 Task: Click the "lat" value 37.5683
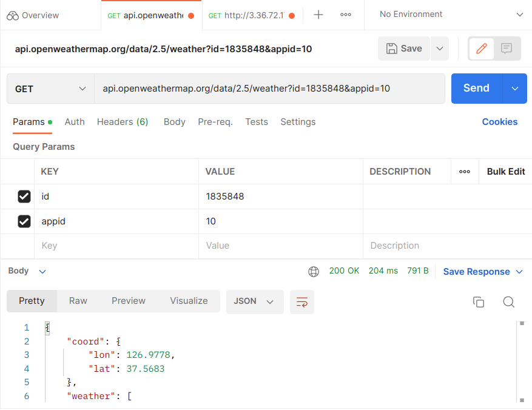pyautogui.click(x=145, y=369)
